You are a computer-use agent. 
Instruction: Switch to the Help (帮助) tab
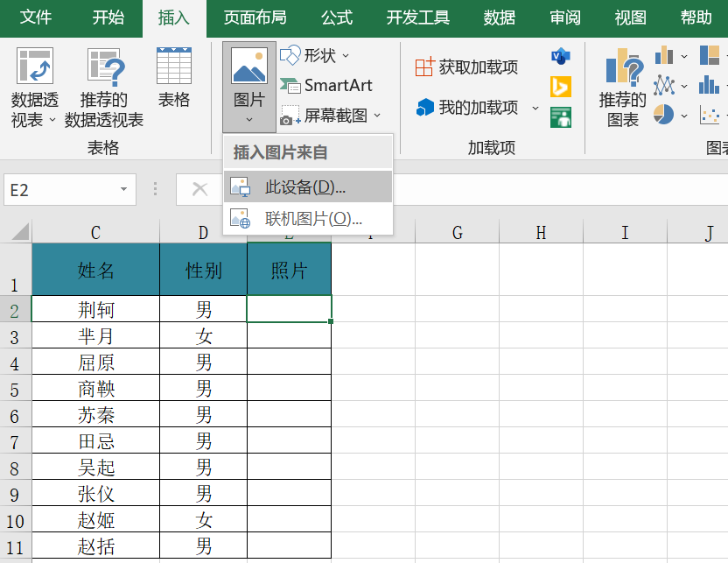click(696, 18)
